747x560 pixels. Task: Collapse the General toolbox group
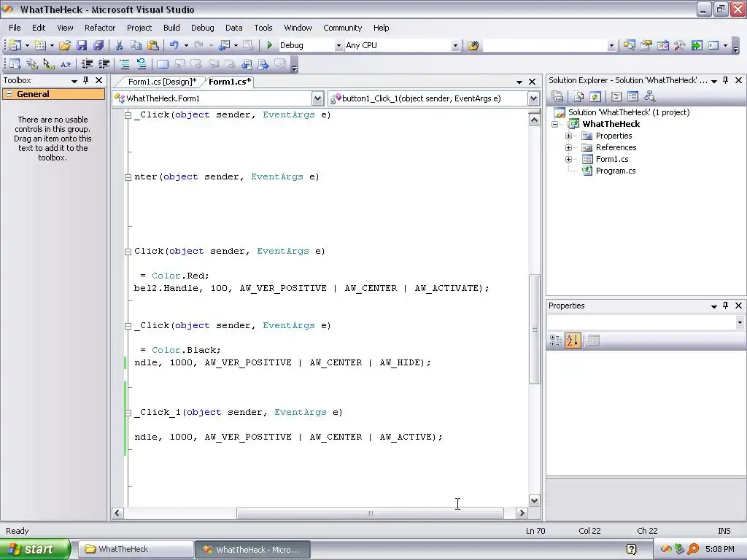coord(9,94)
